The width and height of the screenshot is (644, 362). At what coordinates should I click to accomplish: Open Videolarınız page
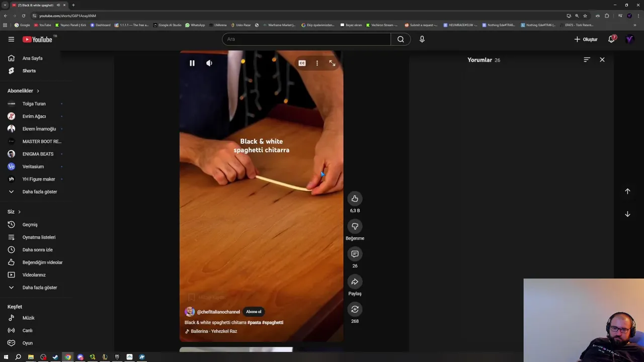pos(34,275)
